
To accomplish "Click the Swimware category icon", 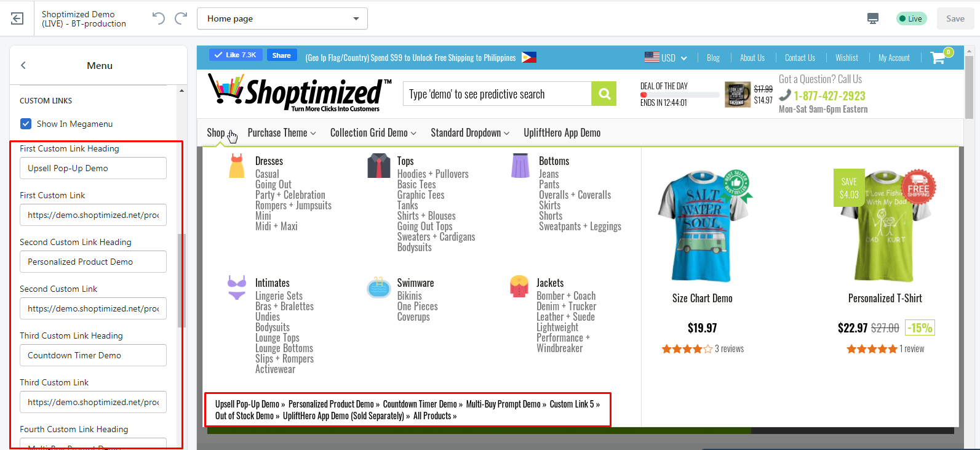I will pyautogui.click(x=379, y=288).
